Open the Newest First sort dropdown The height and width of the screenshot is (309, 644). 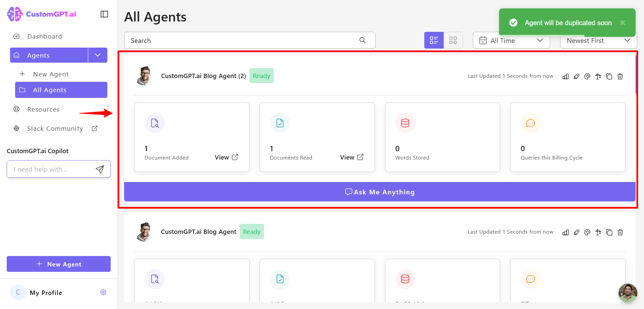[x=598, y=40]
